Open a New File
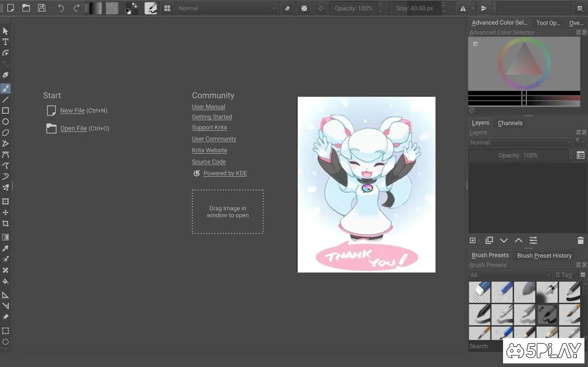This screenshot has width=588, height=367. [x=72, y=110]
